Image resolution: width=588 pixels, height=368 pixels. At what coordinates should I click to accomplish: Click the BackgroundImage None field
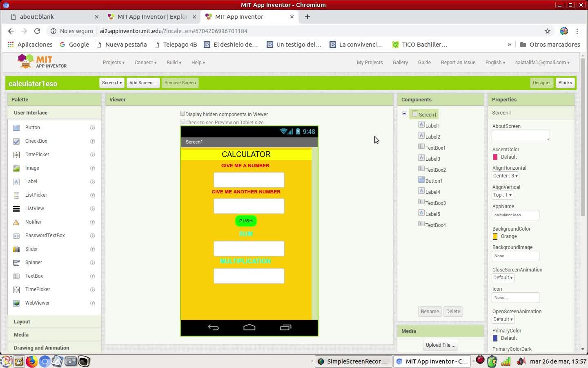coord(515,256)
